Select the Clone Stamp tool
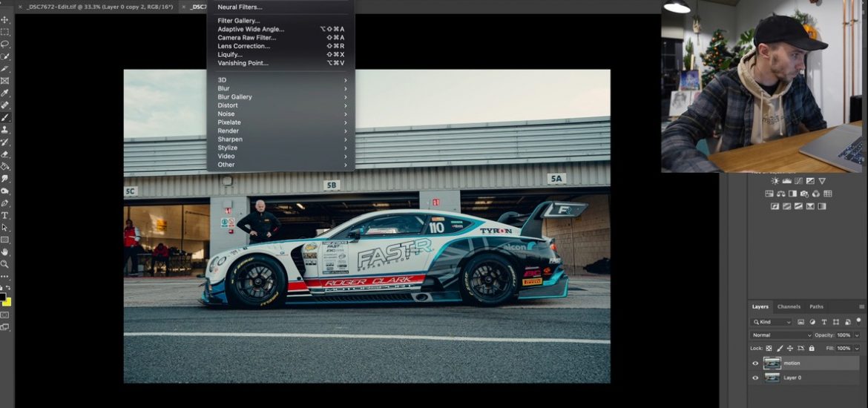Image resolution: width=868 pixels, height=408 pixels. [x=4, y=130]
